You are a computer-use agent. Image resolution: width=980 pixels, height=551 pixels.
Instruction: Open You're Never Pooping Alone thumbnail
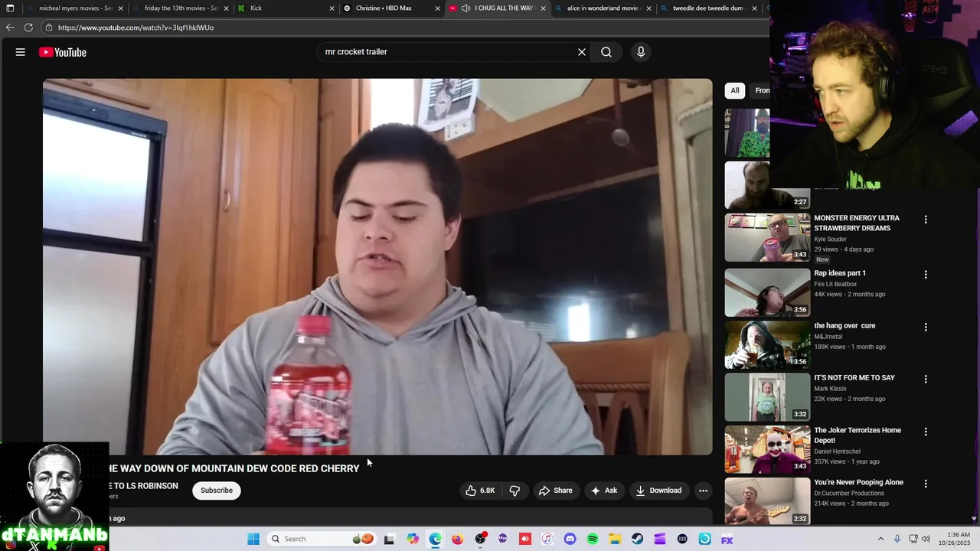tap(767, 501)
